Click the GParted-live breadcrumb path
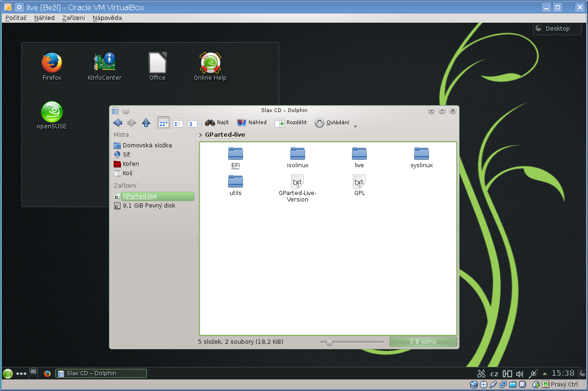Viewport: 588px width, 391px height. click(225, 135)
